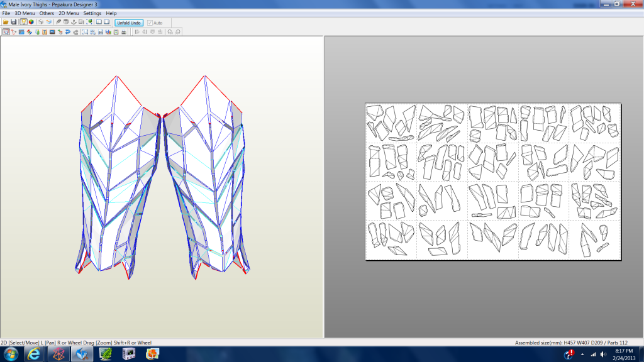Click the gray panel icon beside anchor

click(81, 22)
